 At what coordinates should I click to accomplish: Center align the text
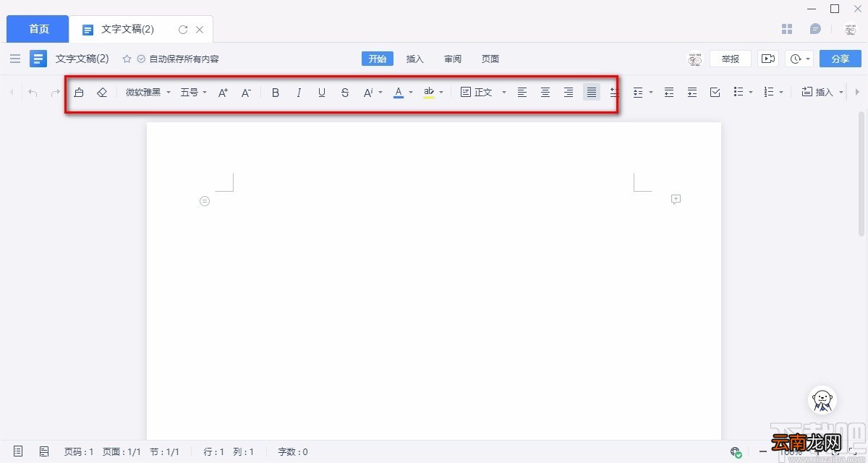pyautogui.click(x=545, y=93)
